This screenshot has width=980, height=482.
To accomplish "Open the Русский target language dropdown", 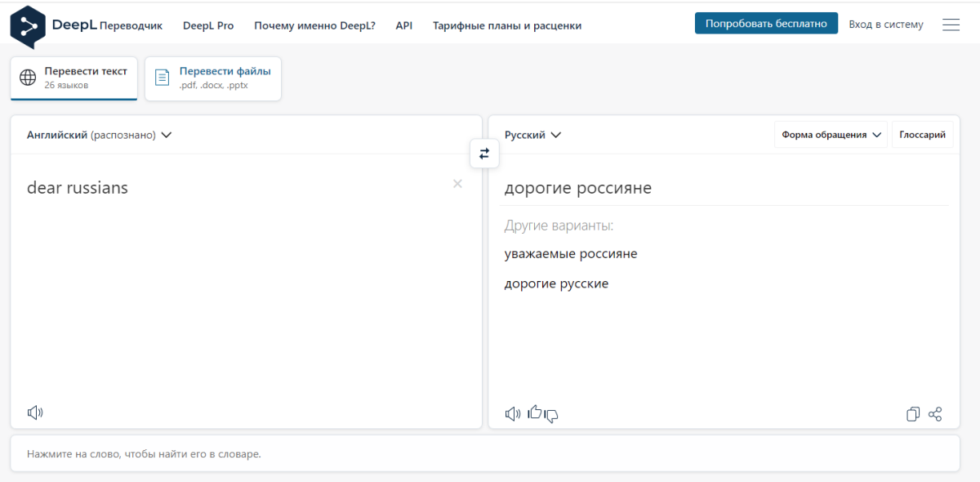I will [532, 135].
